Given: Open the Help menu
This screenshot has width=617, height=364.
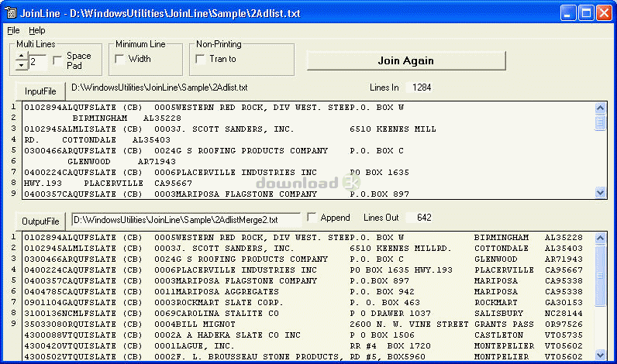Looking at the screenshot, I should click(x=37, y=30).
